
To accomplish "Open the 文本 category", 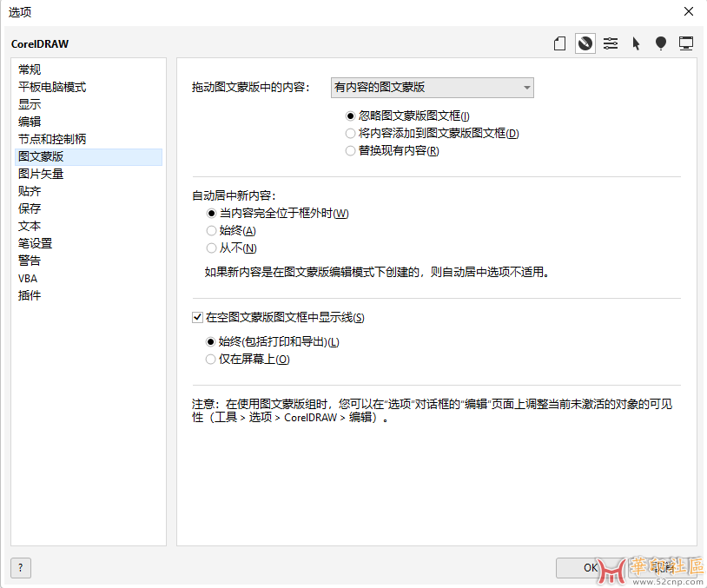I will (x=89, y=227).
